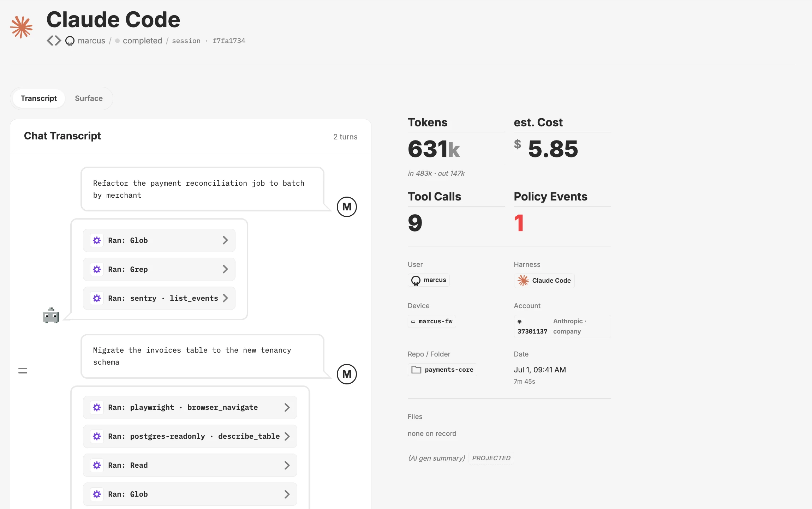Click the code brackets icon near marcus
Screen dimensions: 812x509
coord(54,41)
